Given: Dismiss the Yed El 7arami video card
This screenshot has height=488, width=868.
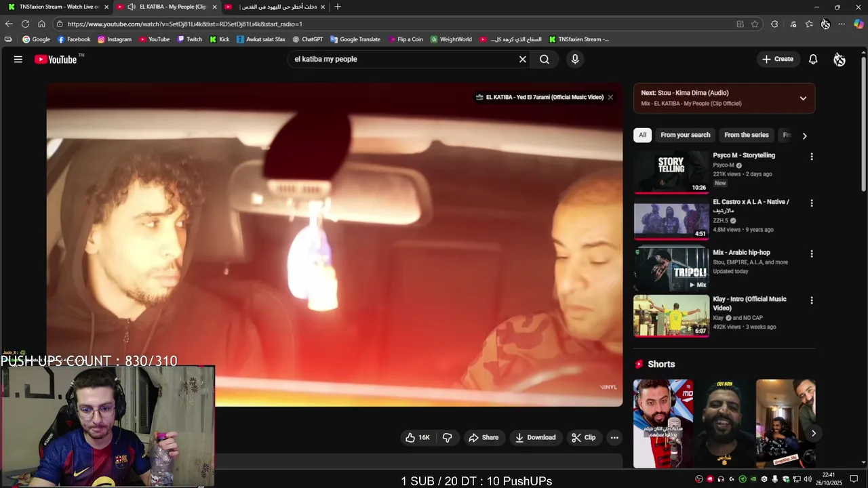Looking at the screenshot, I should tap(610, 97).
